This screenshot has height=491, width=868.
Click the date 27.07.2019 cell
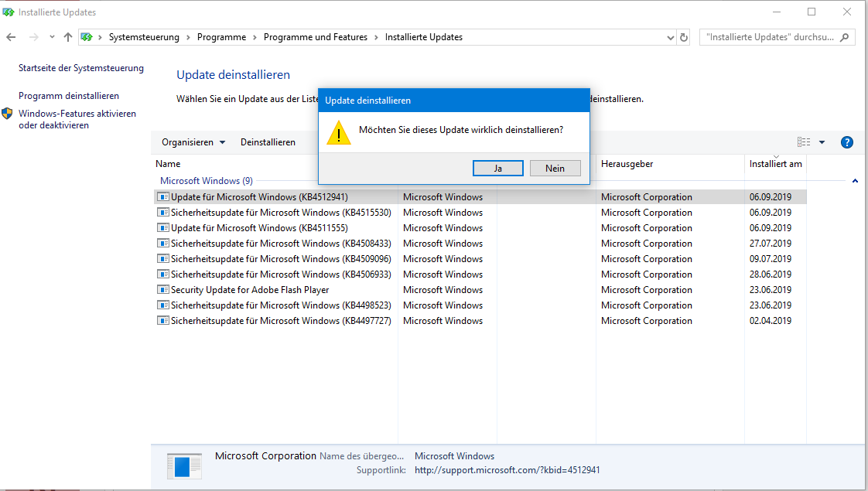point(771,244)
